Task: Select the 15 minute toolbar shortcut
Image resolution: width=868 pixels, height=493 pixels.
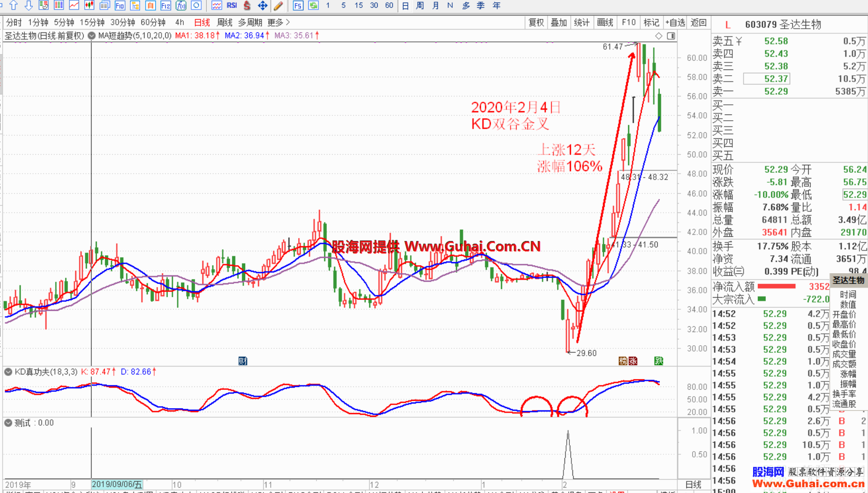Action: pos(359,5)
